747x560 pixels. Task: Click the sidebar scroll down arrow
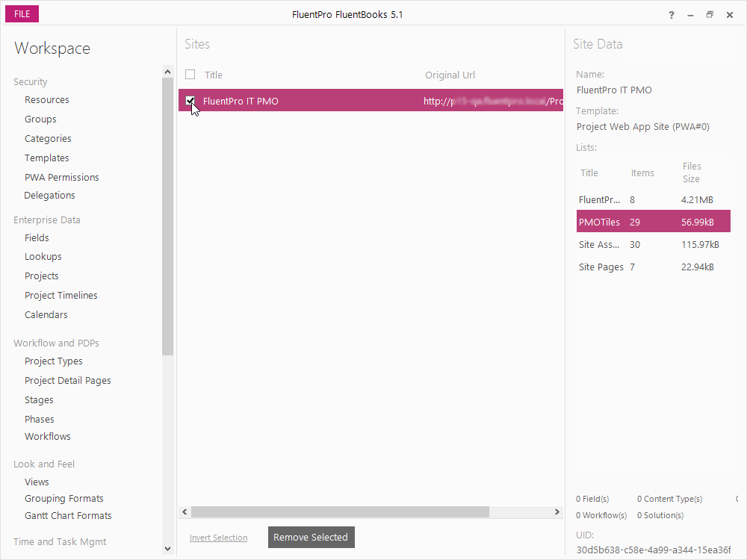coord(167,549)
